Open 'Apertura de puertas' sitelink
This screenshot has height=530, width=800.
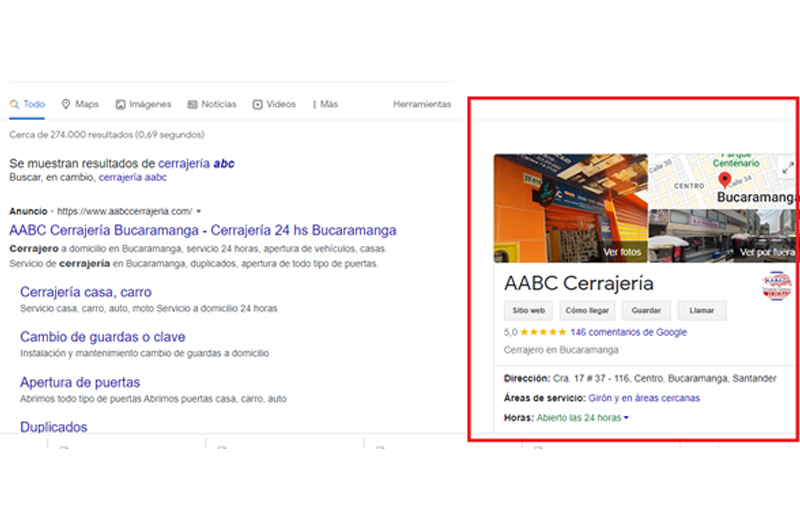point(80,382)
